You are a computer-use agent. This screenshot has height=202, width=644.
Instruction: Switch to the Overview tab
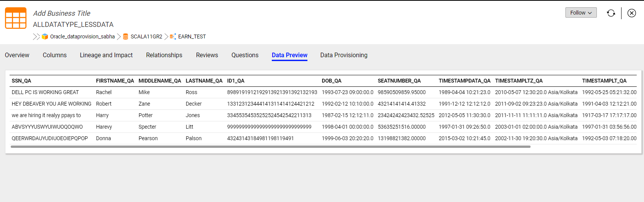click(x=17, y=55)
